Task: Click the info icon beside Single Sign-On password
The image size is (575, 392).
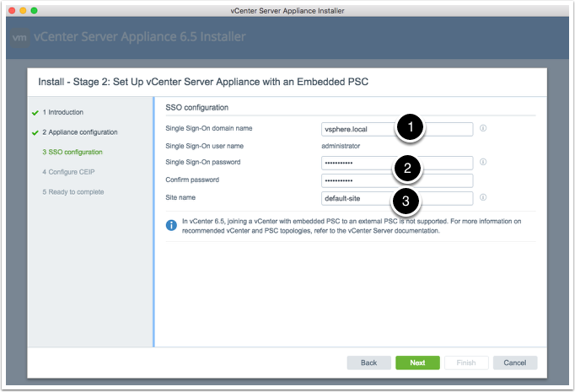Action: (x=484, y=162)
